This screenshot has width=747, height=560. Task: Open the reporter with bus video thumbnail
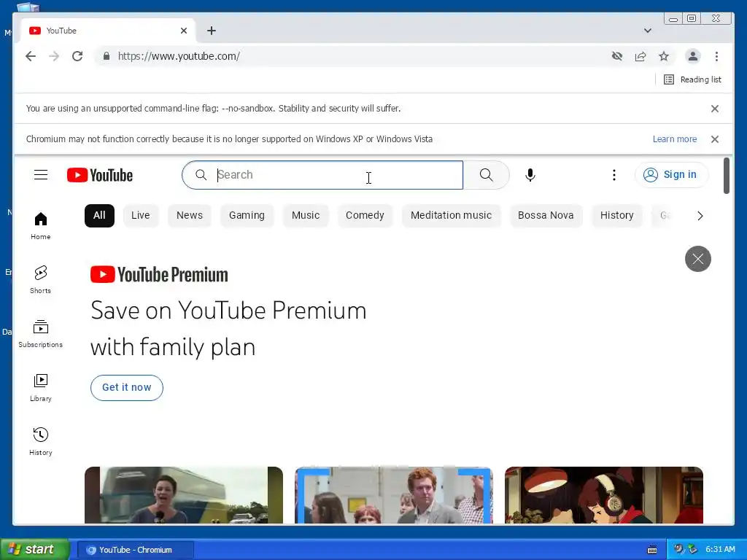coord(184,495)
